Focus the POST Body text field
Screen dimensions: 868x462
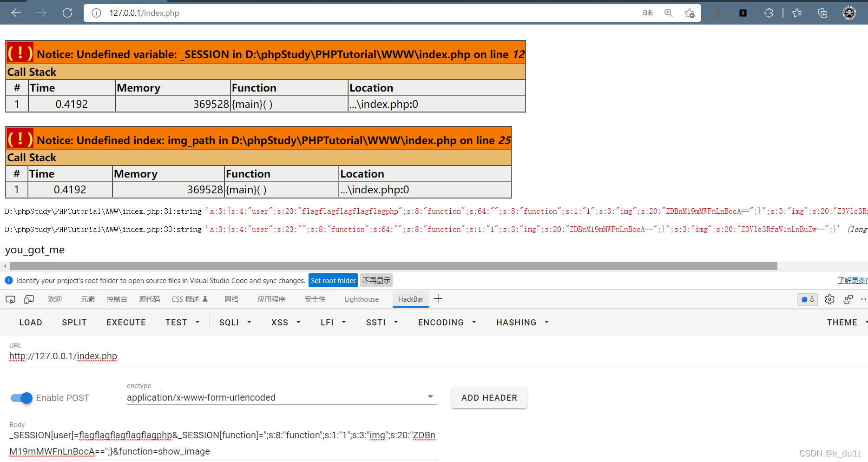click(223, 443)
